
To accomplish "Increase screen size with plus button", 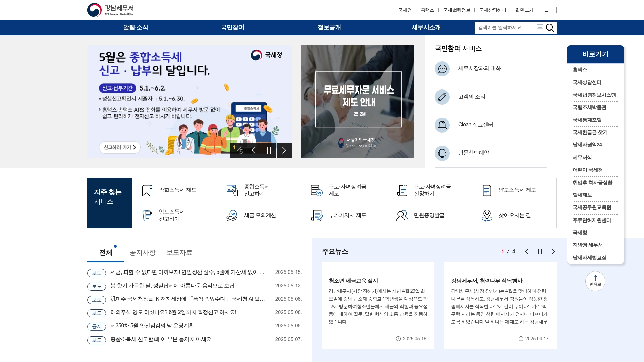I will pyautogui.click(x=553, y=10).
